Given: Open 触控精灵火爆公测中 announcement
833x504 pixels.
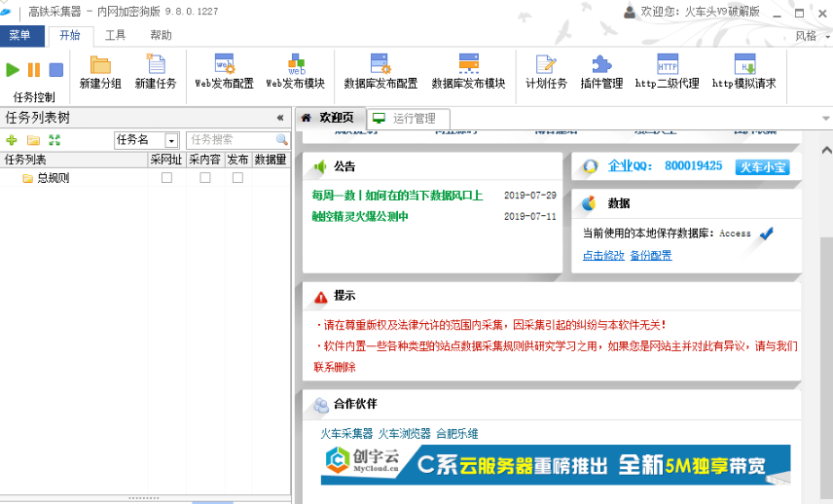Looking at the screenshot, I should tap(360, 216).
